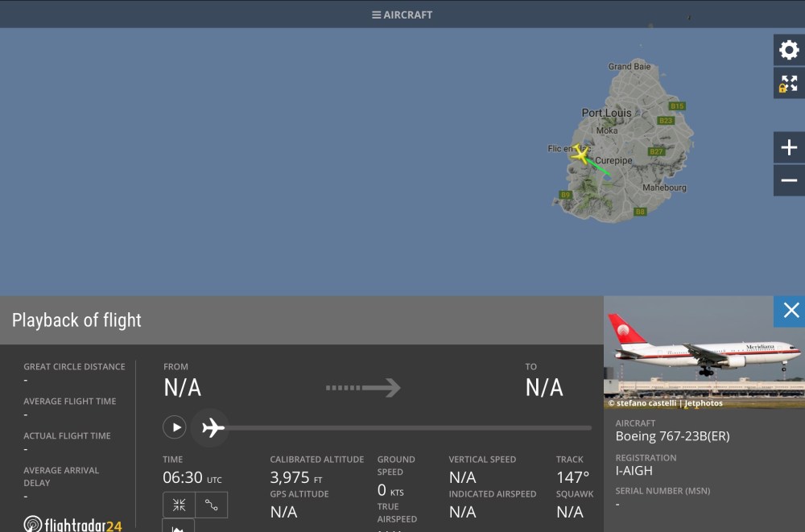Zoom out of the map
The image size is (805, 532).
tap(789, 180)
